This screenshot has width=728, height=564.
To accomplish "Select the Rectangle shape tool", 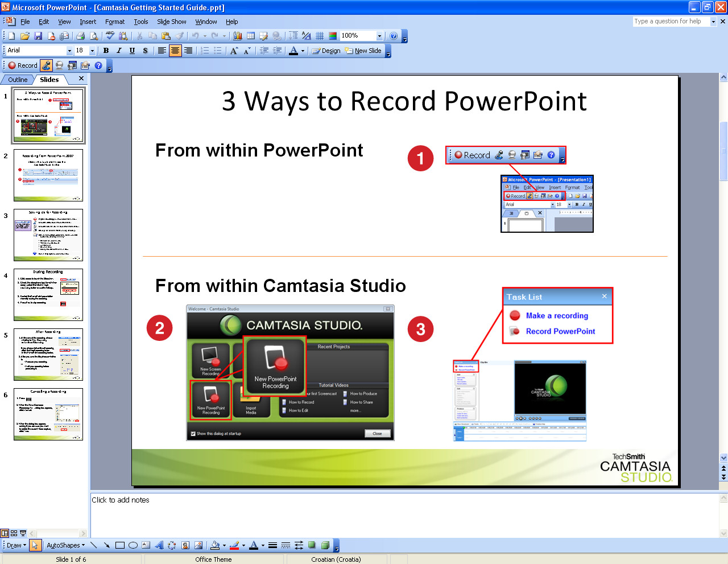I will [119, 545].
